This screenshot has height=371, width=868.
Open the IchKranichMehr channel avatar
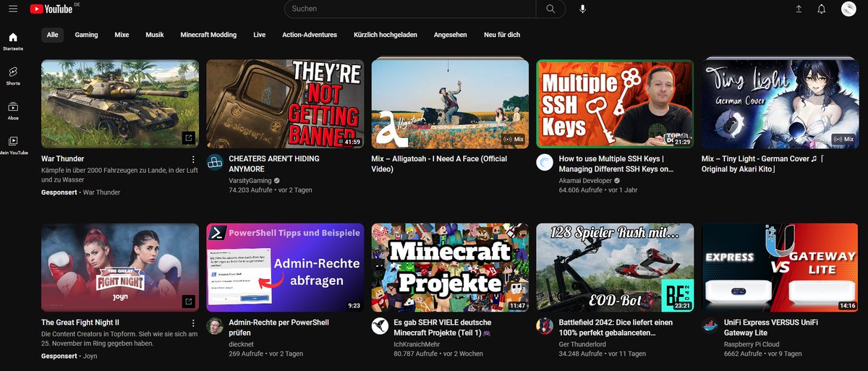click(x=380, y=326)
